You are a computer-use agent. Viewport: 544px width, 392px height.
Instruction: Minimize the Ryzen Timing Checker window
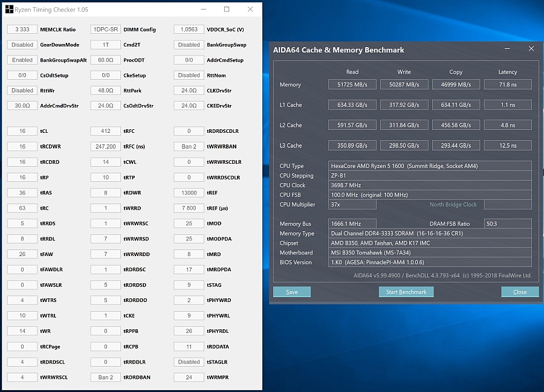click(x=204, y=9)
